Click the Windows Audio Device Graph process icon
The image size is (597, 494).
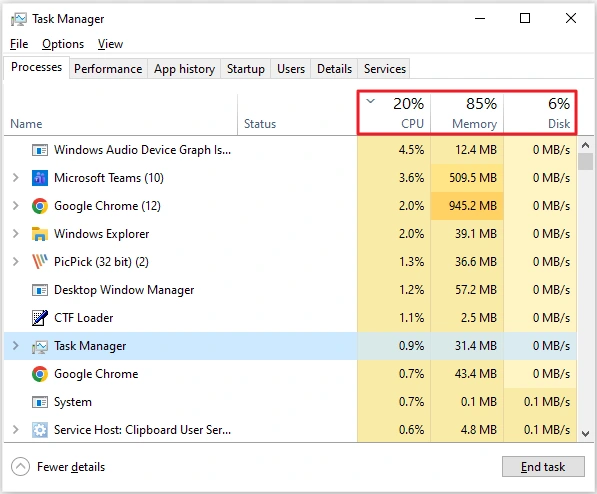(x=40, y=150)
